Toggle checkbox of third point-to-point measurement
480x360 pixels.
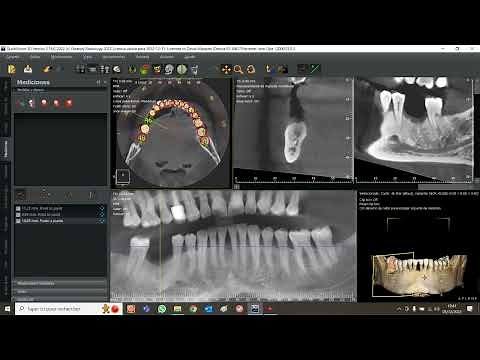pos(18,221)
